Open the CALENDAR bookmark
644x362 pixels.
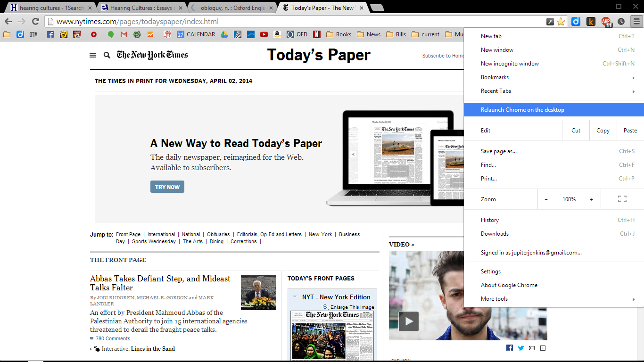coord(196,34)
